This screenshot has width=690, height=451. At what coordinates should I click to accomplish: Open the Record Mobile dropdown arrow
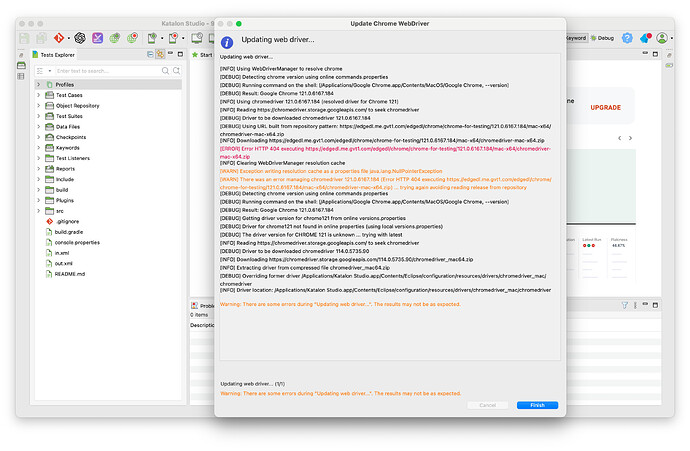coord(183,38)
